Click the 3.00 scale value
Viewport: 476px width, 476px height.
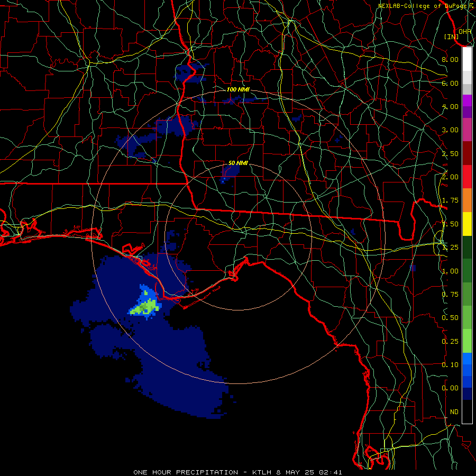pyautogui.click(x=450, y=130)
